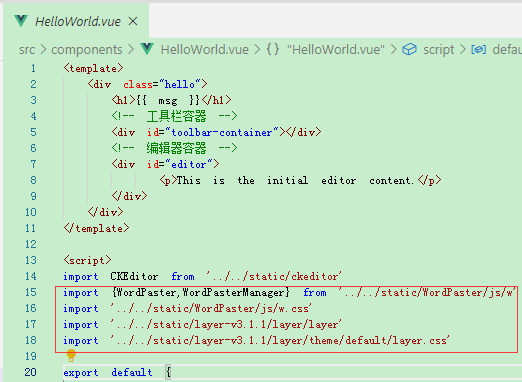Select the HelloWorld.vue editor tab
This screenshot has width=522, height=382.
tap(76, 21)
